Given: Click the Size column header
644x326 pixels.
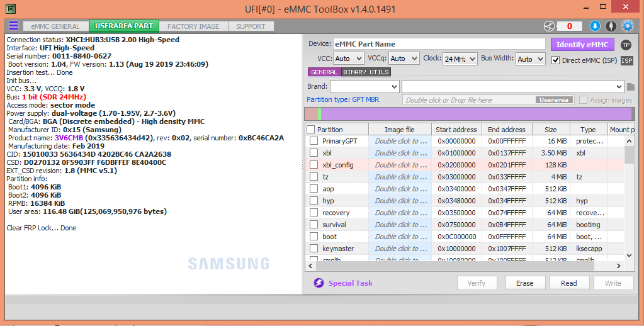Looking at the screenshot, I should pos(551,130).
